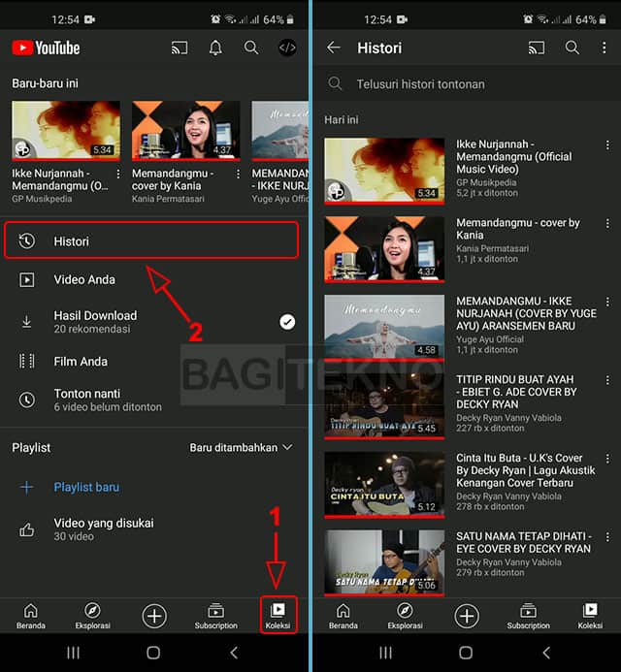Image resolution: width=621 pixels, height=672 pixels.
Task: Tap Telusuri histori tontonan search field
Action: (467, 84)
